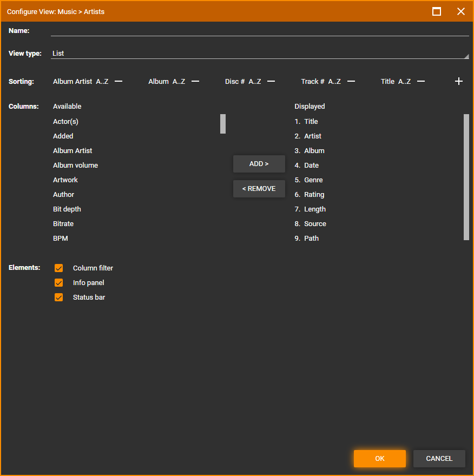
Task: Remove the Disc # sorting rule
Action: point(271,82)
